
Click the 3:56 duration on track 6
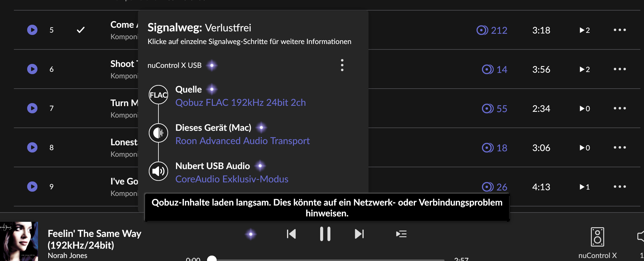541,69
